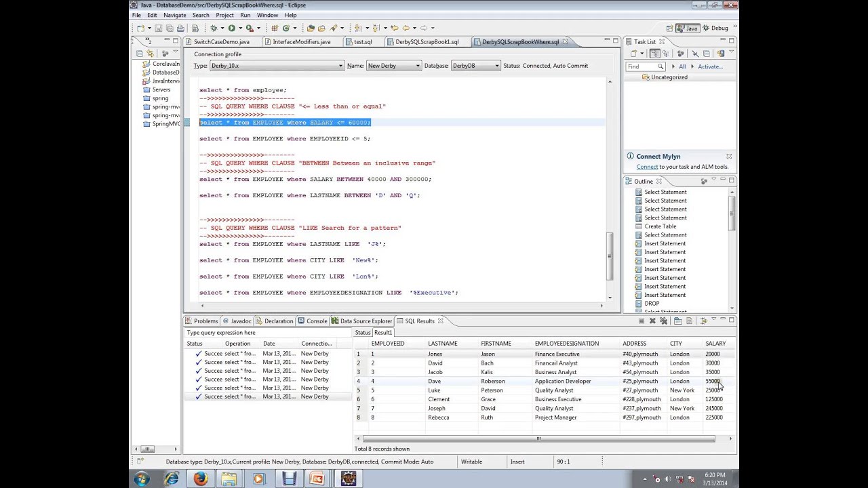Click the Save toolbar icon
The image size is (868, 488).
coord(158,28)
